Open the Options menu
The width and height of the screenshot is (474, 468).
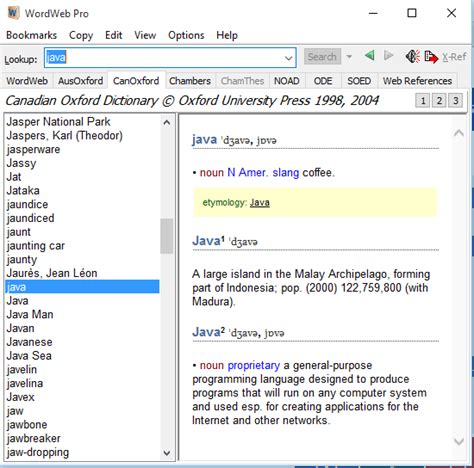tap(186, 35)
